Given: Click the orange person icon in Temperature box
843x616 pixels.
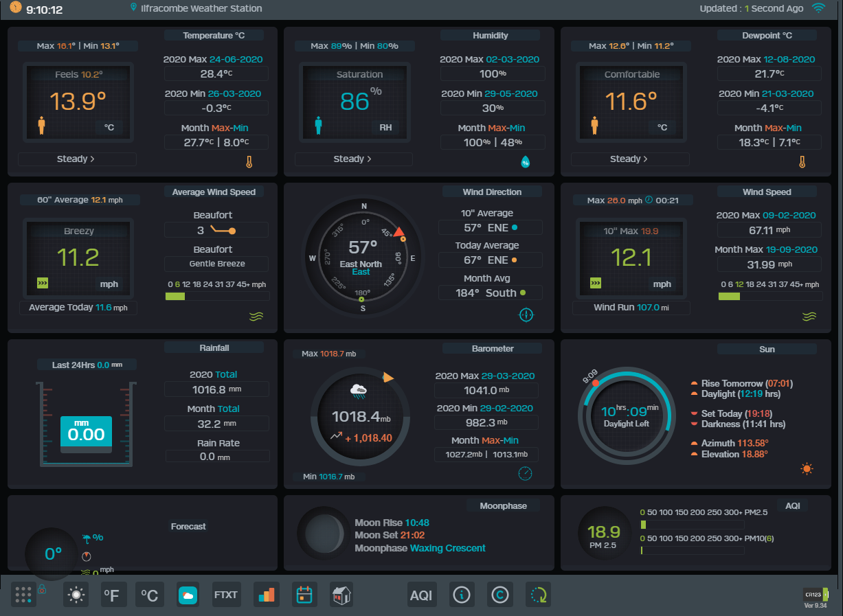Looking at the screenshot, I should [x=41, y=126].
